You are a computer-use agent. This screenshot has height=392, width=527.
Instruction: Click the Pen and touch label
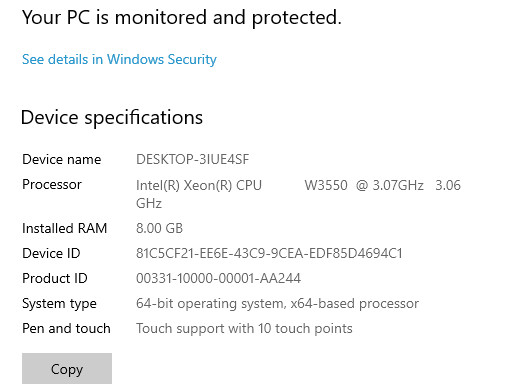(x=66, y=328)
